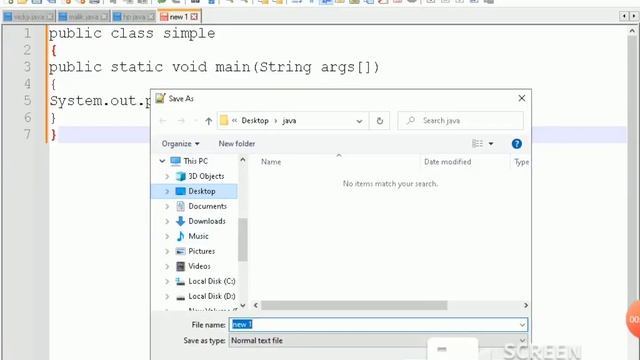Click the folder icon in address bar
Screen dimensions: 640x360
point(224,120)
